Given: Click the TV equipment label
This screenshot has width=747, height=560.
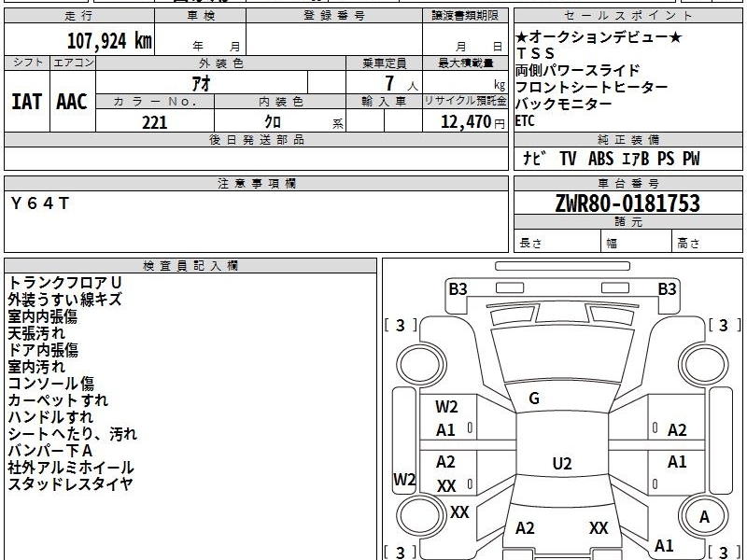Looking at the screenshot, I should click(x=568, y=158).
